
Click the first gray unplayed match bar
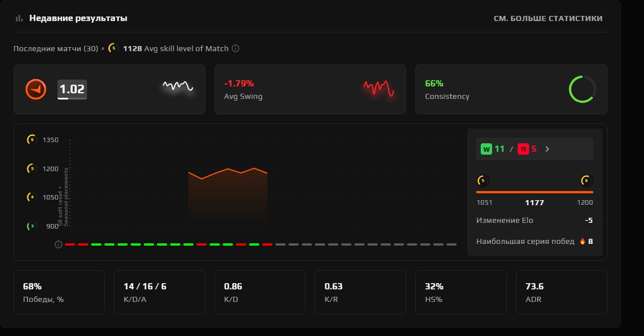280,244
